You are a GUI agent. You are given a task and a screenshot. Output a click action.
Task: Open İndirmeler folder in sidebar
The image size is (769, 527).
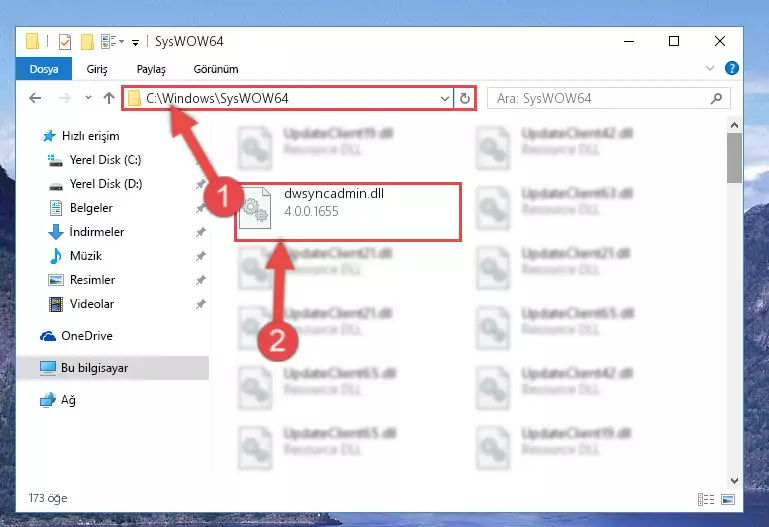[x=97, y=232]
